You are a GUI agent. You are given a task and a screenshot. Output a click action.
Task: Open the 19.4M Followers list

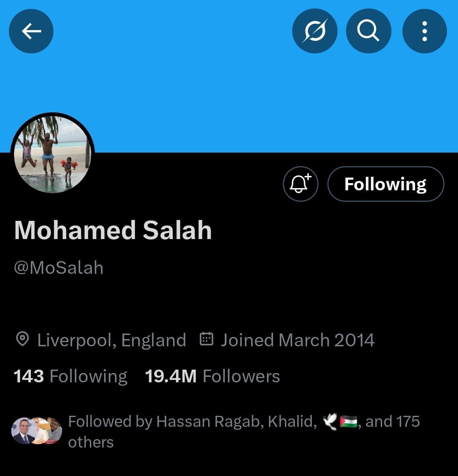pyautogui.click(x=212, y=376)
